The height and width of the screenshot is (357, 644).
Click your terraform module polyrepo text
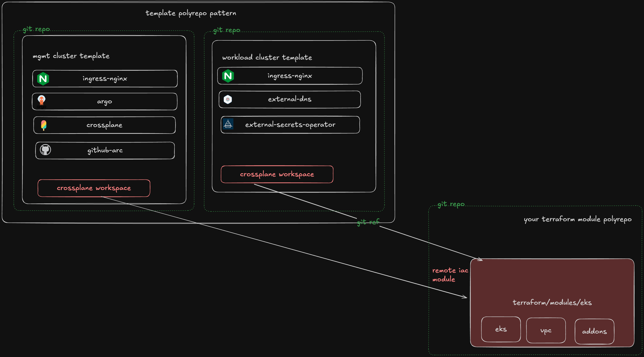pos(577,219)
